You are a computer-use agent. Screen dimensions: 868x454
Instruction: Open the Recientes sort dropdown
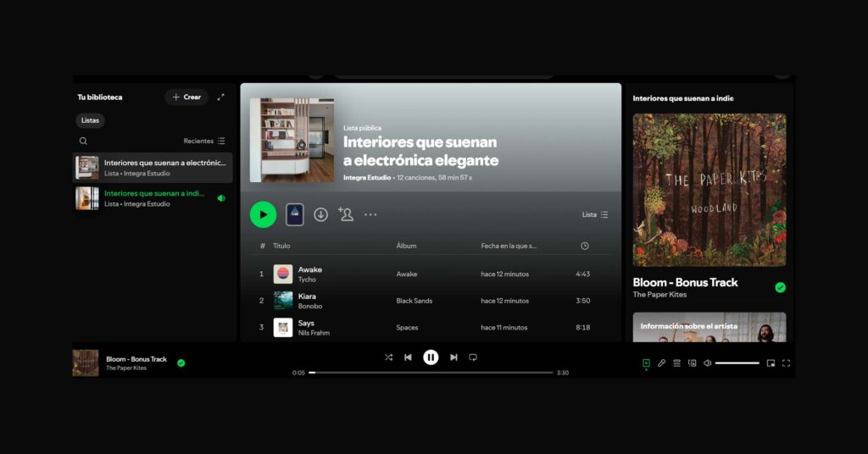pos(204,141)
